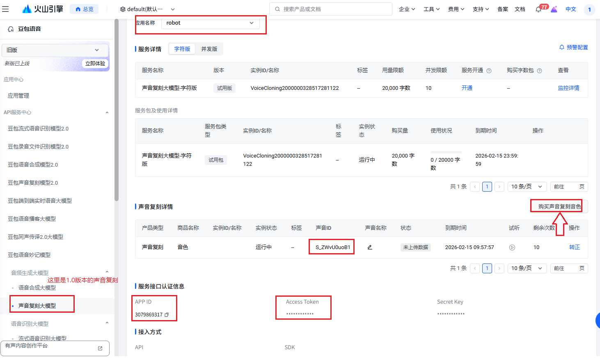Screen dimensions: 600x364
Task: Go to next page in 服务包 table
Action: 499,187
